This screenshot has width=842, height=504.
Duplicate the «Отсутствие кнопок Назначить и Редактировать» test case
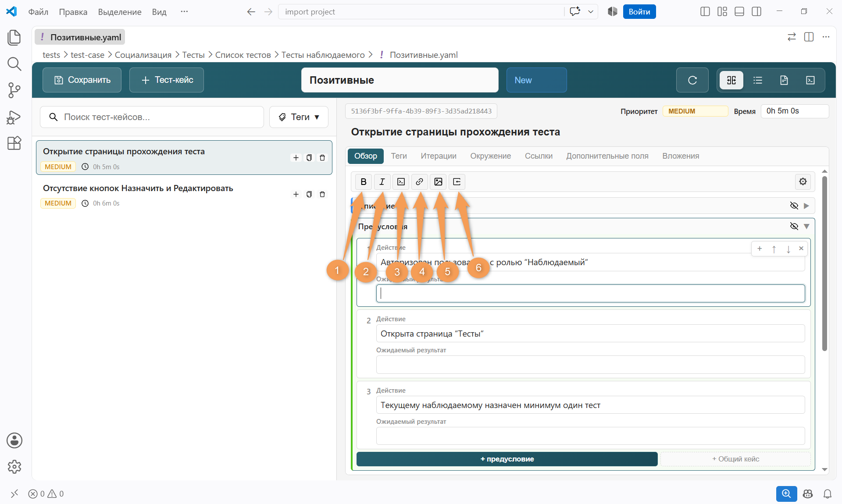click(309, 194)
